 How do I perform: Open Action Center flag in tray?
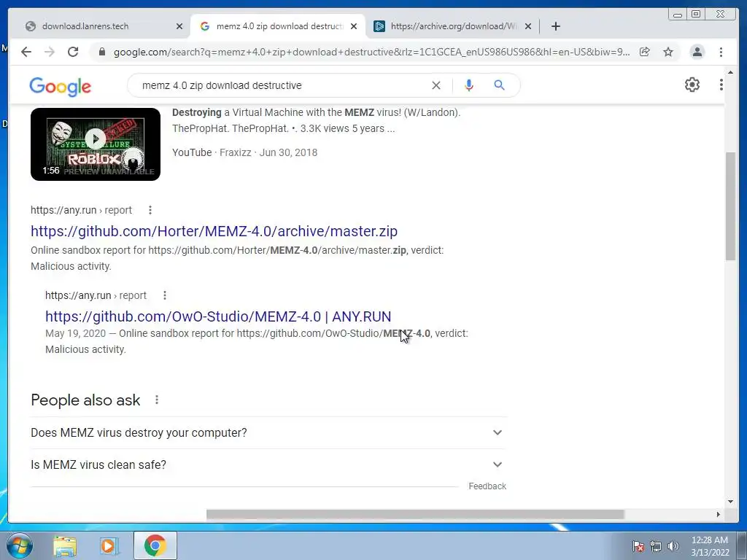click(638, 546)
